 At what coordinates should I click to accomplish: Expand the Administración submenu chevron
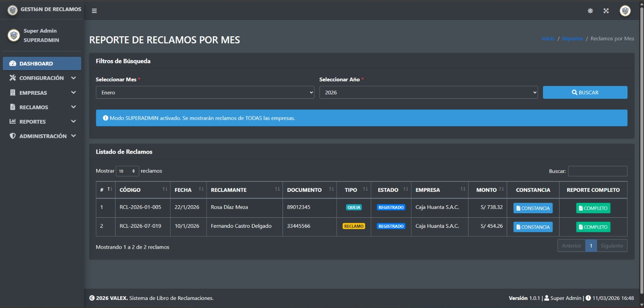[x=73, y=136]
